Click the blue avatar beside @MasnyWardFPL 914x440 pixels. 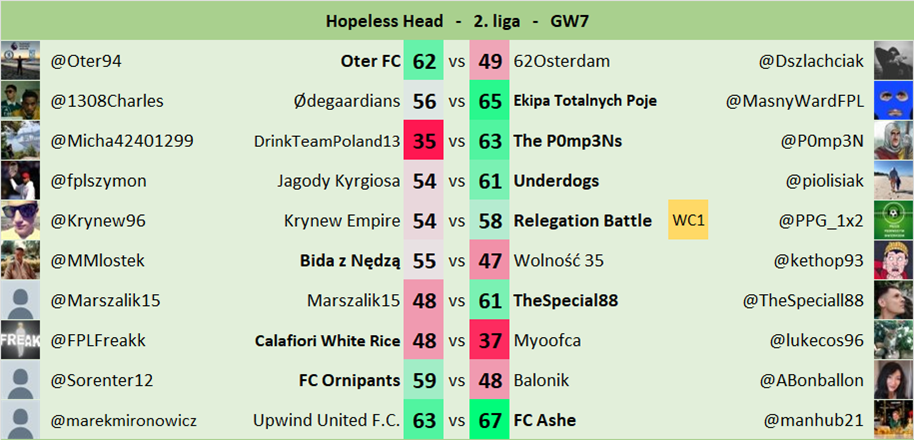point(893,101)
